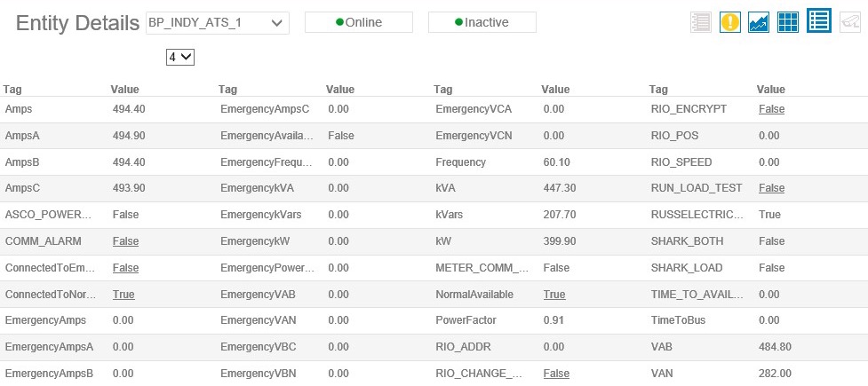Select the Amps tag cell

click(x=19, y=109)
